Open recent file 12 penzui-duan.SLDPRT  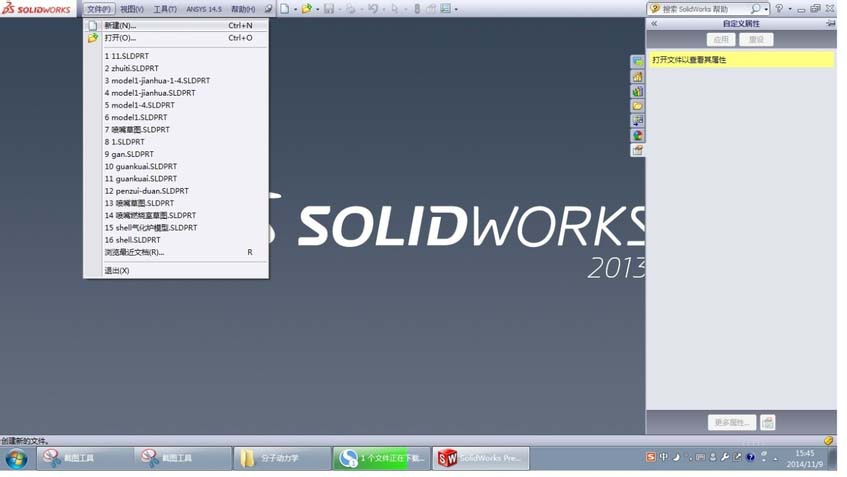point(176,191)
